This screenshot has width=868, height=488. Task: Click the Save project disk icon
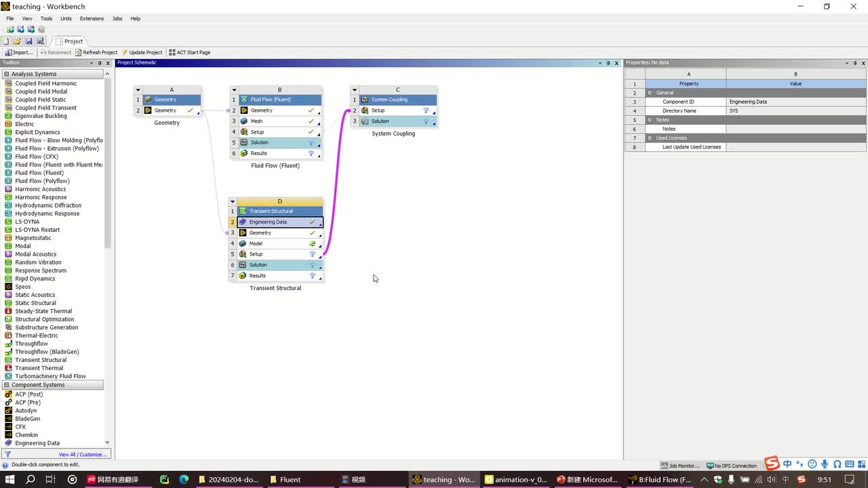point(28,41)
